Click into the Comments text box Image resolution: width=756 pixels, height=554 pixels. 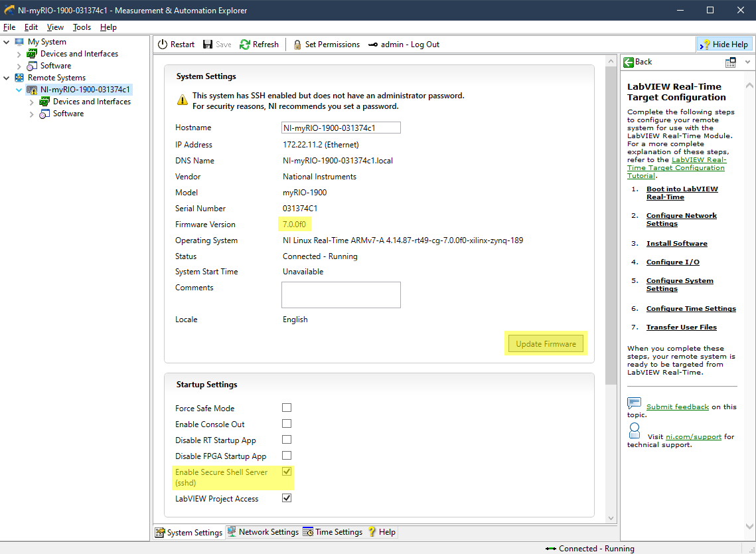click(341, 295)
